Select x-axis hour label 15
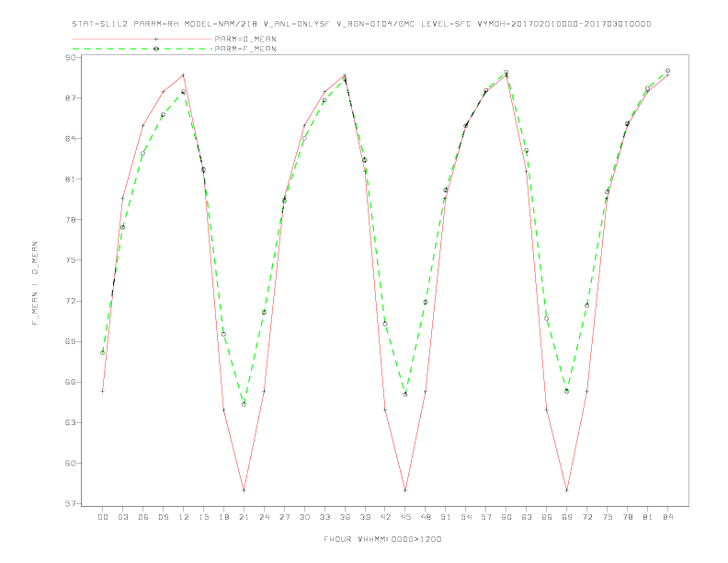 click(203, 517)
